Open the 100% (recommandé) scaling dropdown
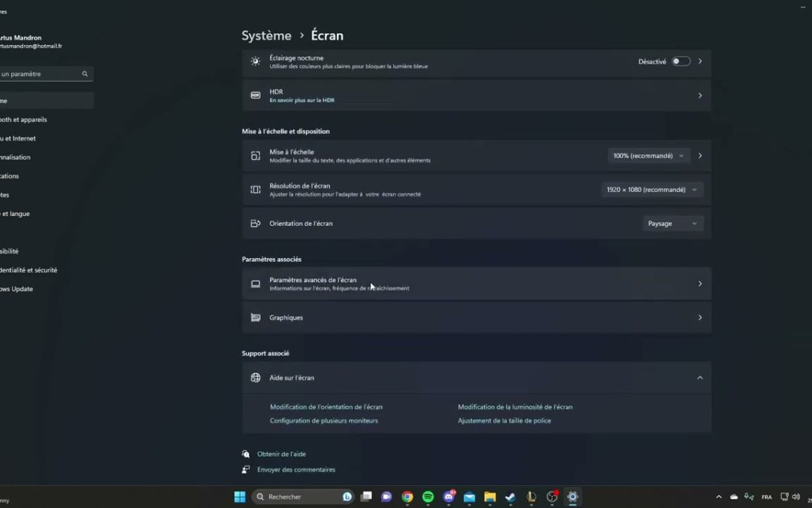 coord(648,156)
